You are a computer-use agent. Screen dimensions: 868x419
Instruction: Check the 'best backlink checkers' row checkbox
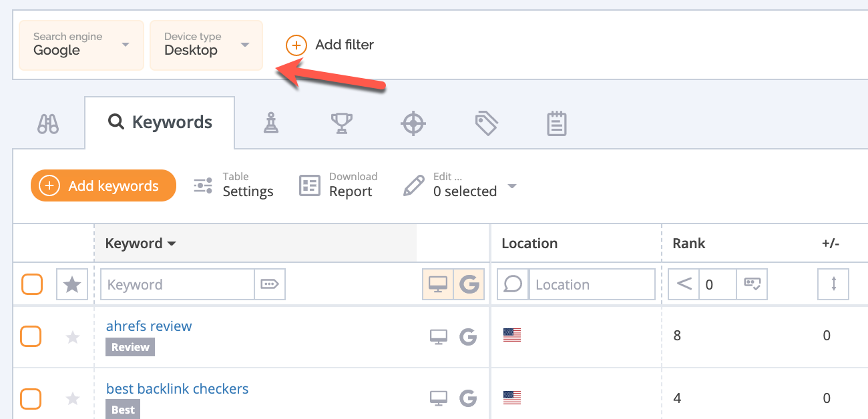tap(31, 399)
